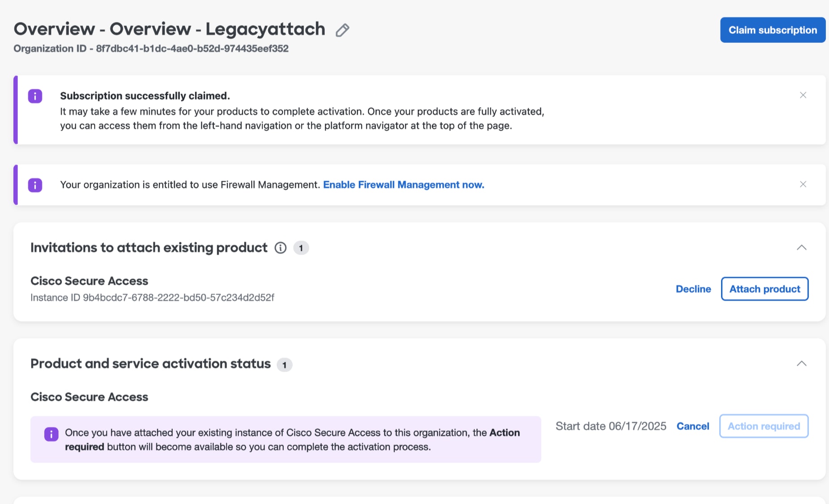The height and width of the screenshot is (504, 829).
Task: Click the info icon in the Firewall Management banner
Action: 35,185
